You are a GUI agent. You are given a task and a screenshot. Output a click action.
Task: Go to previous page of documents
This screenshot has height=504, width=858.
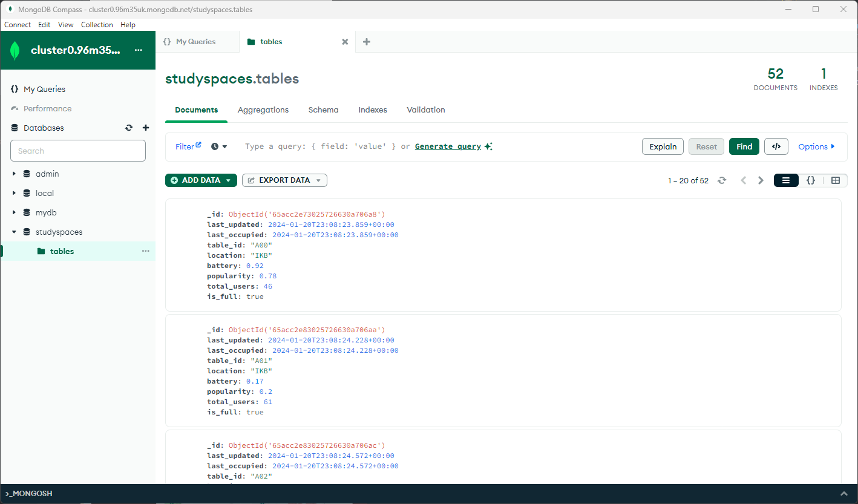(744, 180)
